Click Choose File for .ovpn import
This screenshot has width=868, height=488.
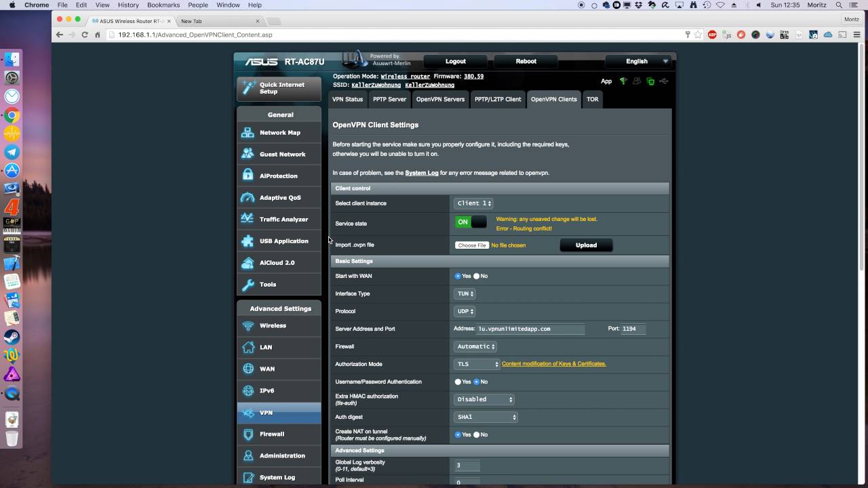tap(471, 245)
